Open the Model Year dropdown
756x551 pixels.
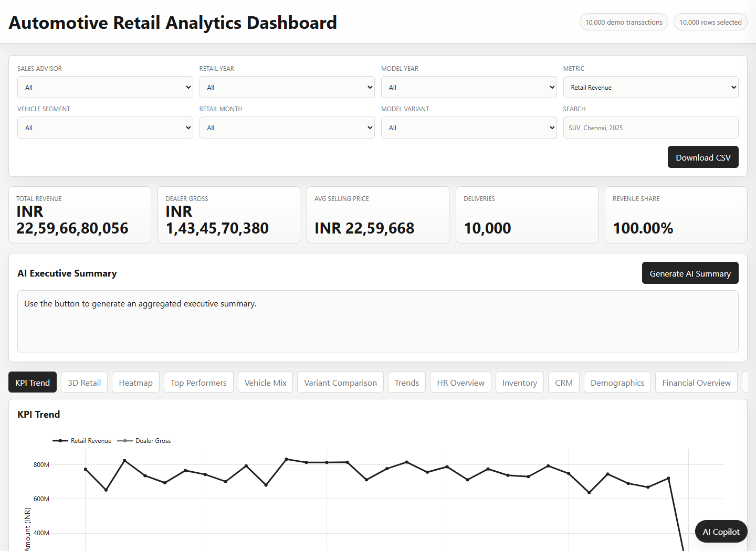[x=469, y=87]
